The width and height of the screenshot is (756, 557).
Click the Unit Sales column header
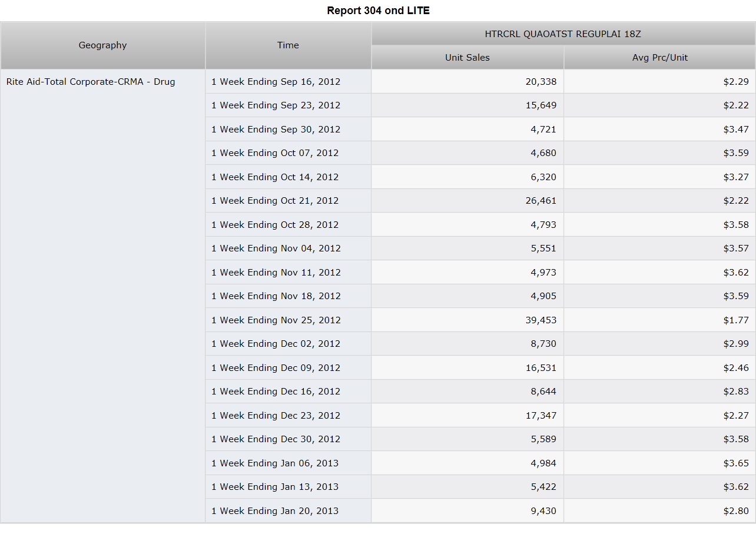[467, 58]
